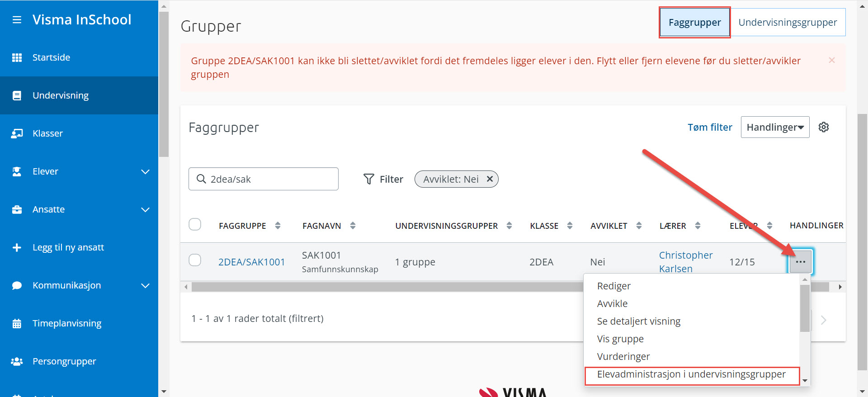This screenshot has width=868, height=397.
Task: Click the Persongrupper people icon
Action: [17, 361]
